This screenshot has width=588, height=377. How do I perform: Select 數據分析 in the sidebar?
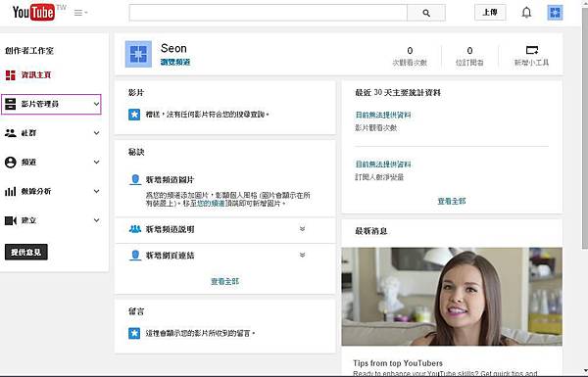36,191
